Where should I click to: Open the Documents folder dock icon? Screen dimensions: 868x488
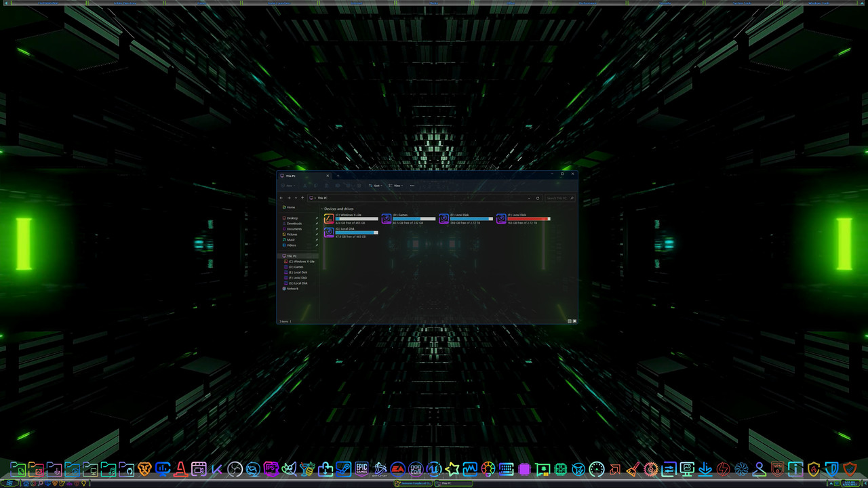[18, 468]
